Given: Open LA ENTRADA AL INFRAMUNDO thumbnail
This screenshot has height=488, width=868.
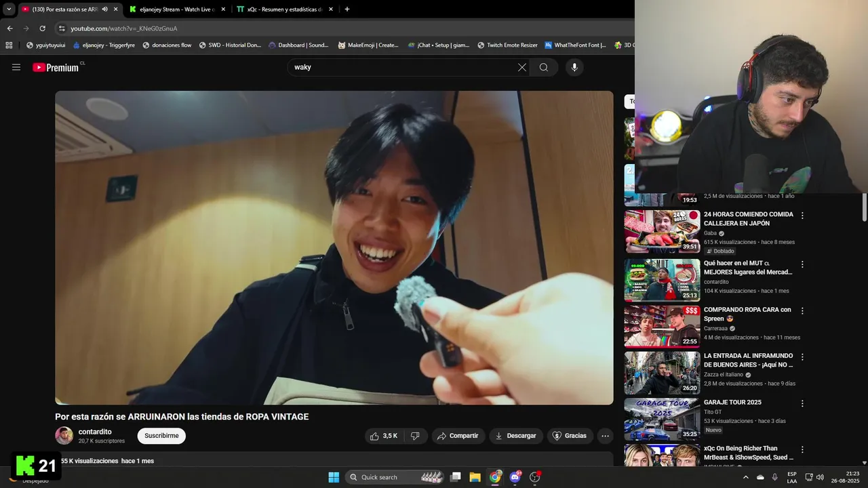Looking at the screenshot, I should pyautogui.click(x=662, y=372).
